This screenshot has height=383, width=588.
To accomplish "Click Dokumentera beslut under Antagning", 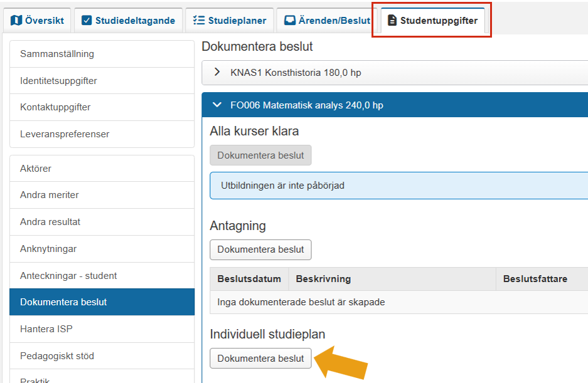I will pyautogui.click(x=260, y=249).
